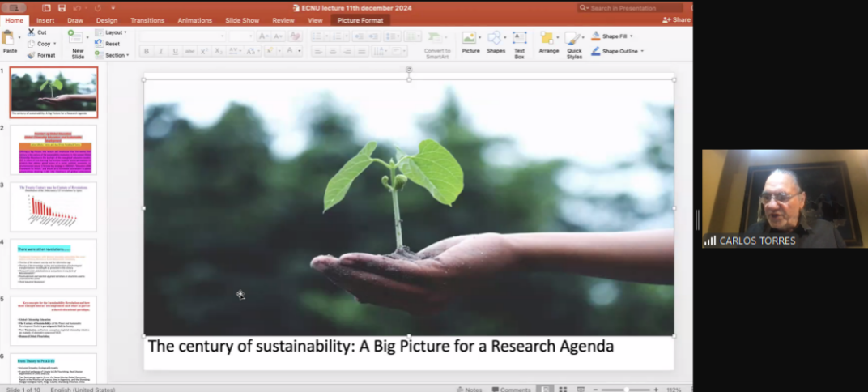Click English (United States) language indicator
This screenshot has width=868, height=392.
(x=83, y=390)
